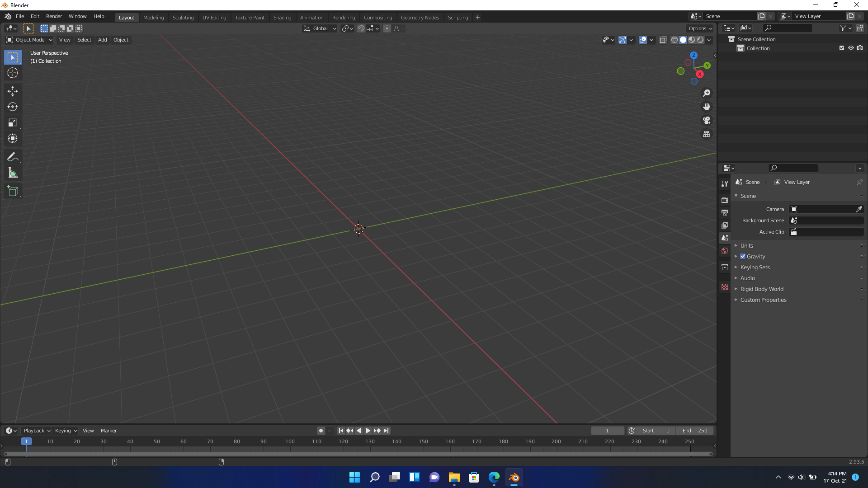
Task: Toggle X-Ray mode button
Action: pyautogui.click(x=663, y=40)
